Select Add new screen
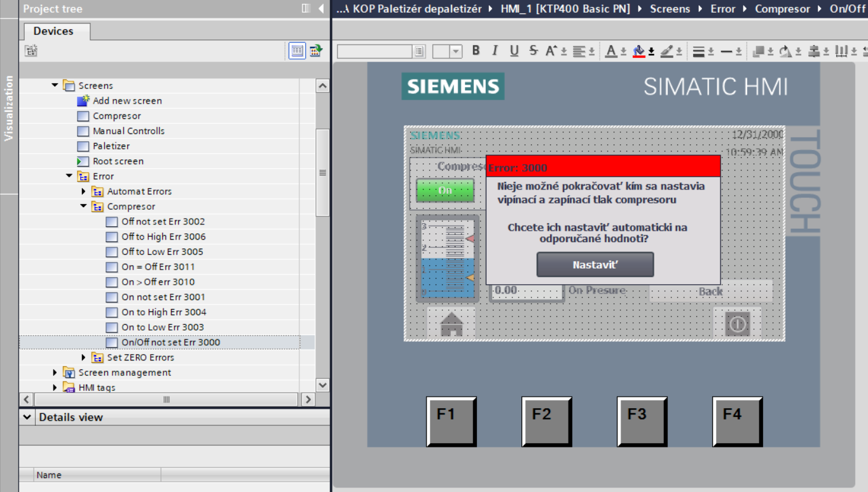 pos(127,100)
